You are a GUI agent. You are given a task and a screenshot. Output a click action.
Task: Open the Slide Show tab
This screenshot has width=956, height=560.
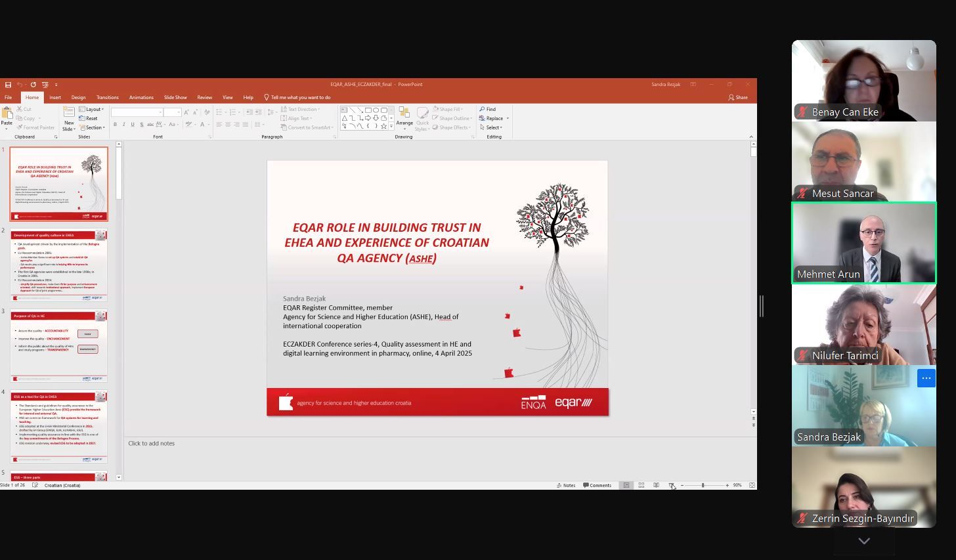coord(175,97)
